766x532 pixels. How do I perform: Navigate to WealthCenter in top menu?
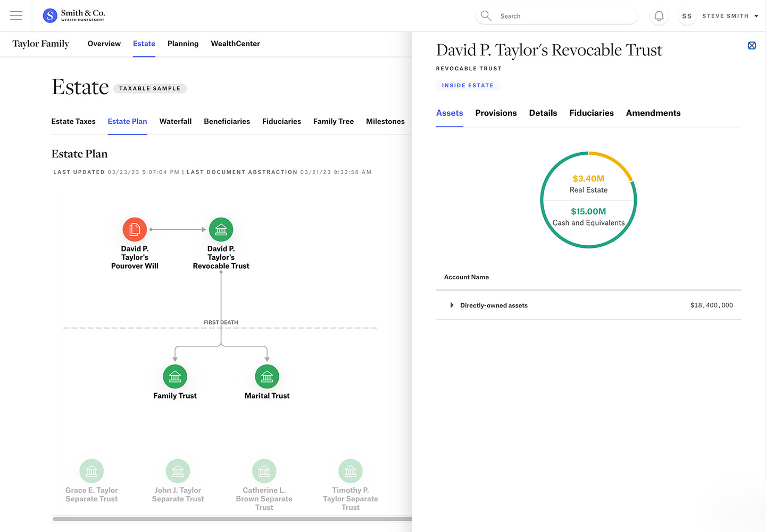[235, 44]
